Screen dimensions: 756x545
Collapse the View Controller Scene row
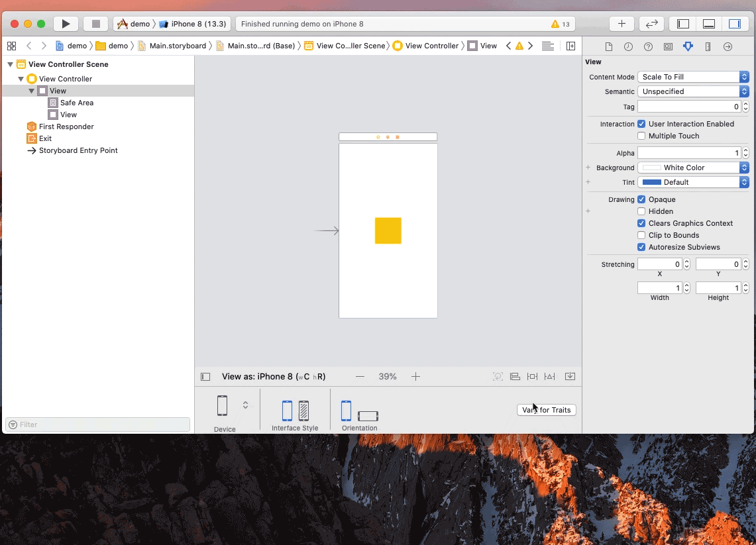(10, 64)
